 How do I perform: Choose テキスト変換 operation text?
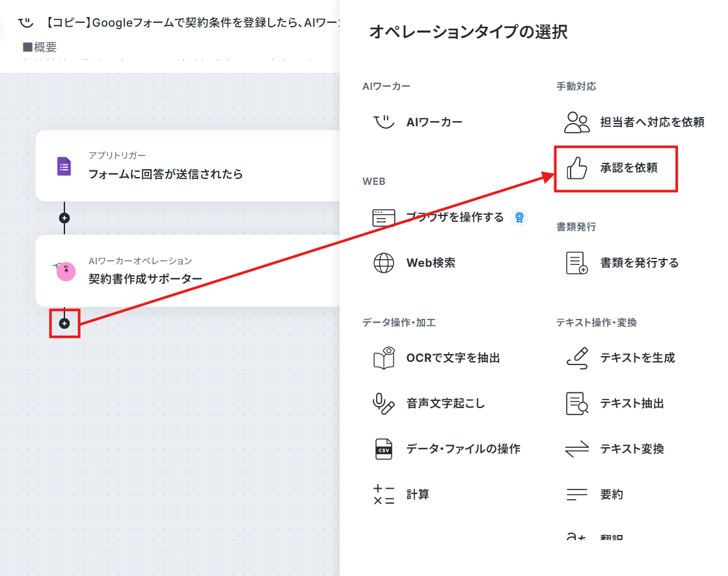point(632,449)
